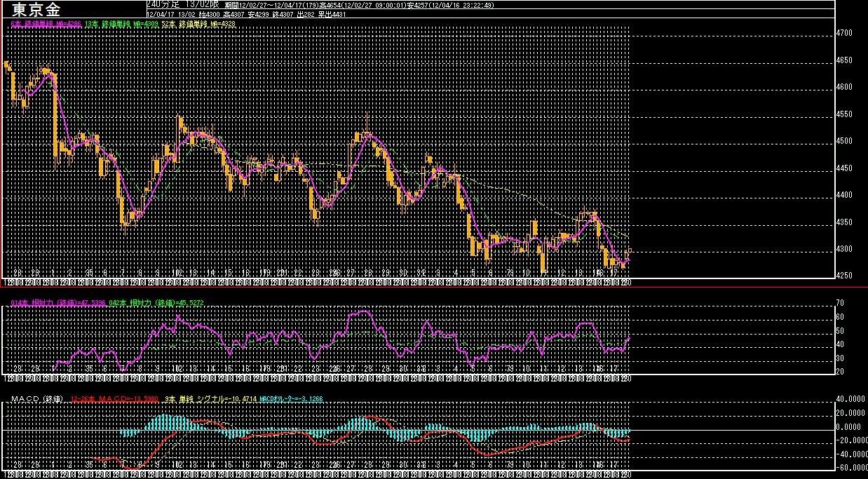The height and width of the screenshot is (479, 868).
Task: Click the RSI 60 axis label
Action: (x=840, y=317)
